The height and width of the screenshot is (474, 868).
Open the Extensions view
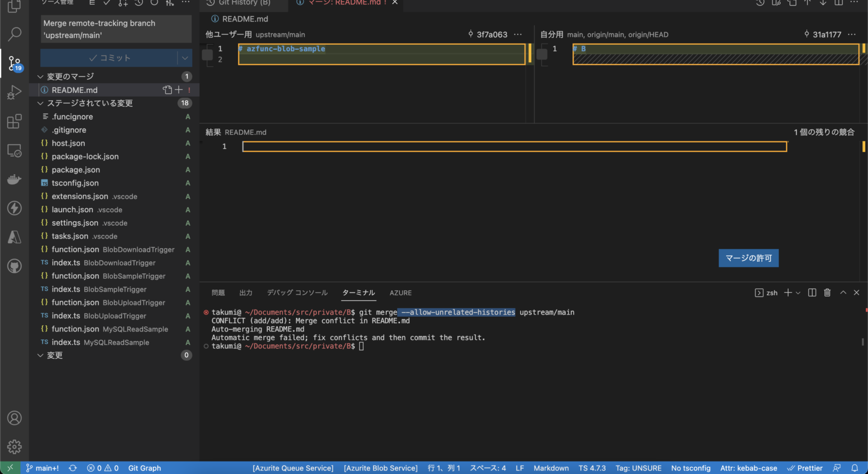(15, 122)
